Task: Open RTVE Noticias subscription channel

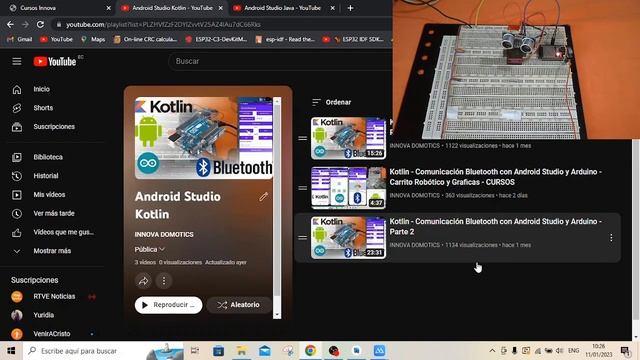Action: click(54, 296)
